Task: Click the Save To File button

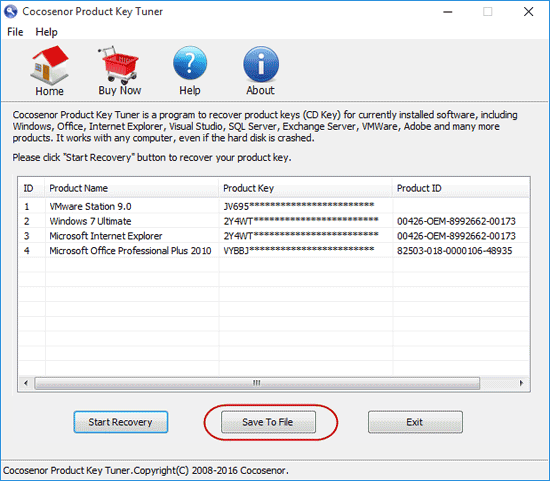Action: [x=268, y=422]
